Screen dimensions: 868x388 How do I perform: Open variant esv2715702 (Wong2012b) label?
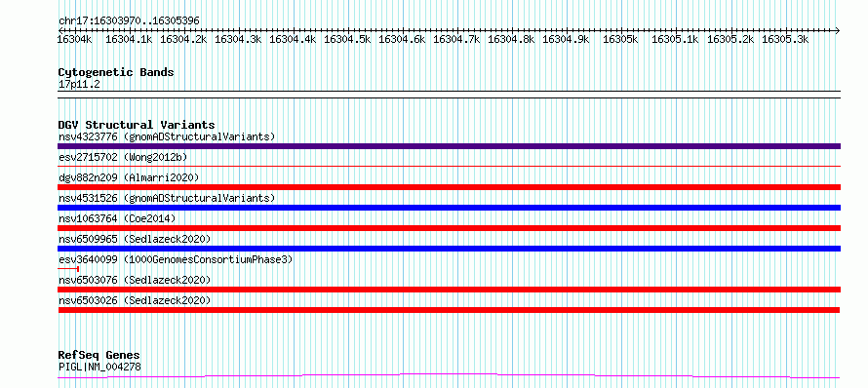[x=123, y=157]
